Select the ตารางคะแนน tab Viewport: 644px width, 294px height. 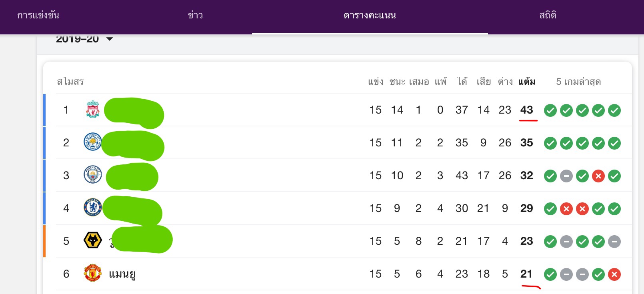(x=370, y=16)
